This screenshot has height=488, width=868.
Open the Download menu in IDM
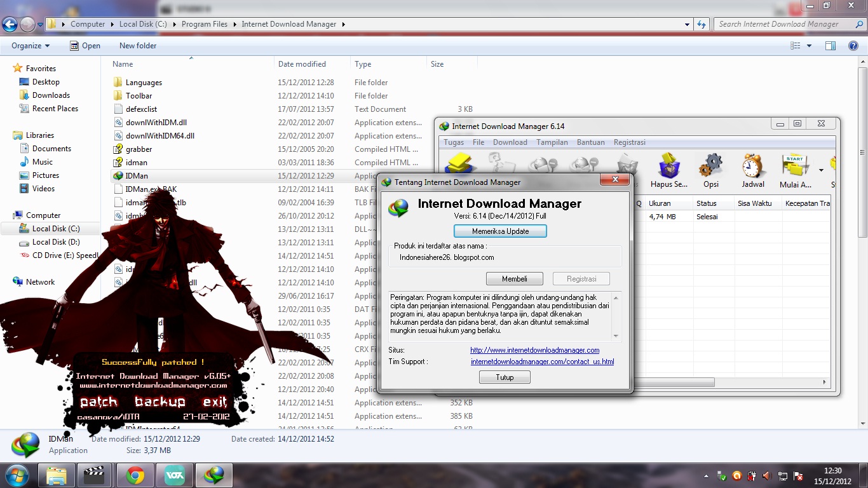click(510, 142)
